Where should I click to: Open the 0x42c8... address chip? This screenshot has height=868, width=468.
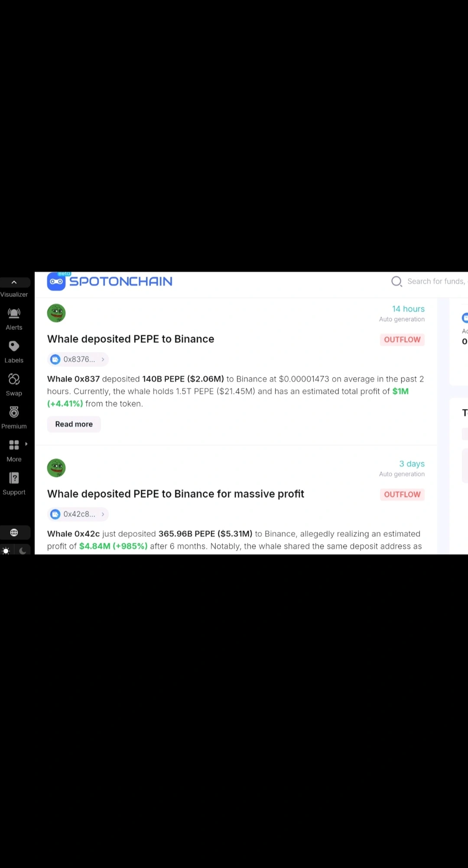(x=78, y=514)
